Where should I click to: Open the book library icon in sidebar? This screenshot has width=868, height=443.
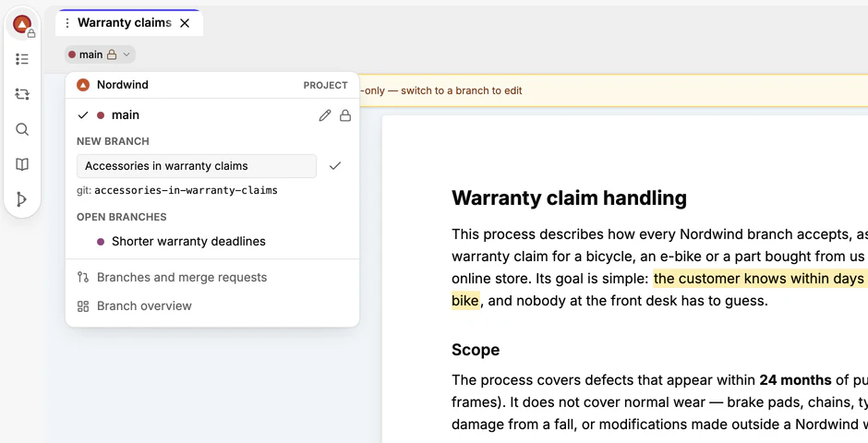pos(22,164)
